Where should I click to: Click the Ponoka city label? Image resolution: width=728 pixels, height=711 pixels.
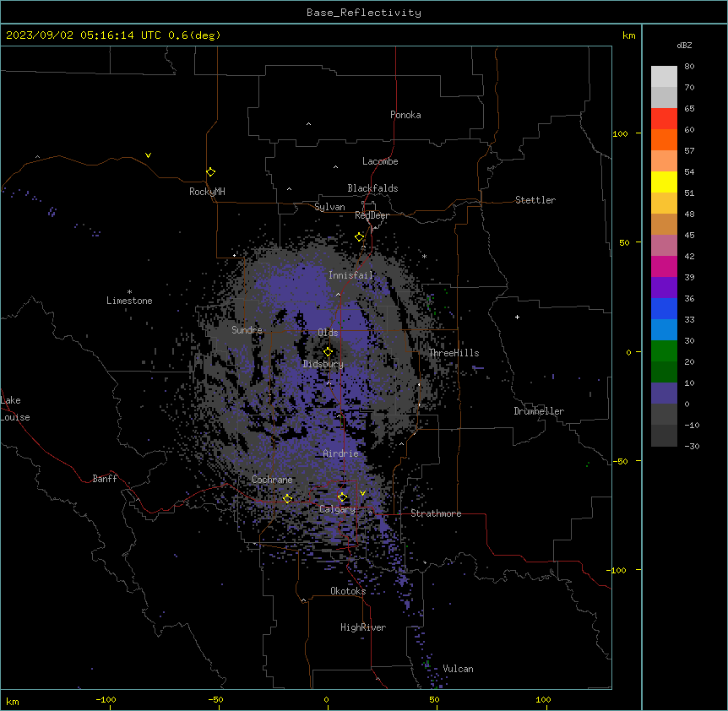tap(405, 115)
